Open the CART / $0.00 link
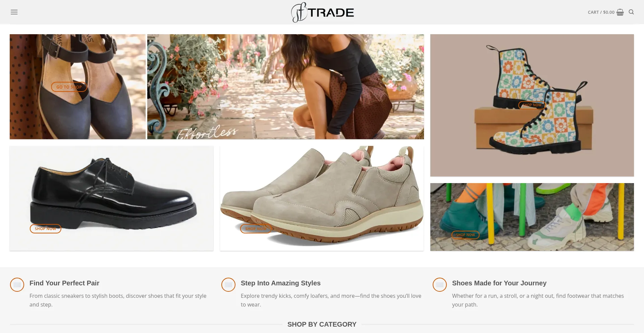 tap(601, 12)
